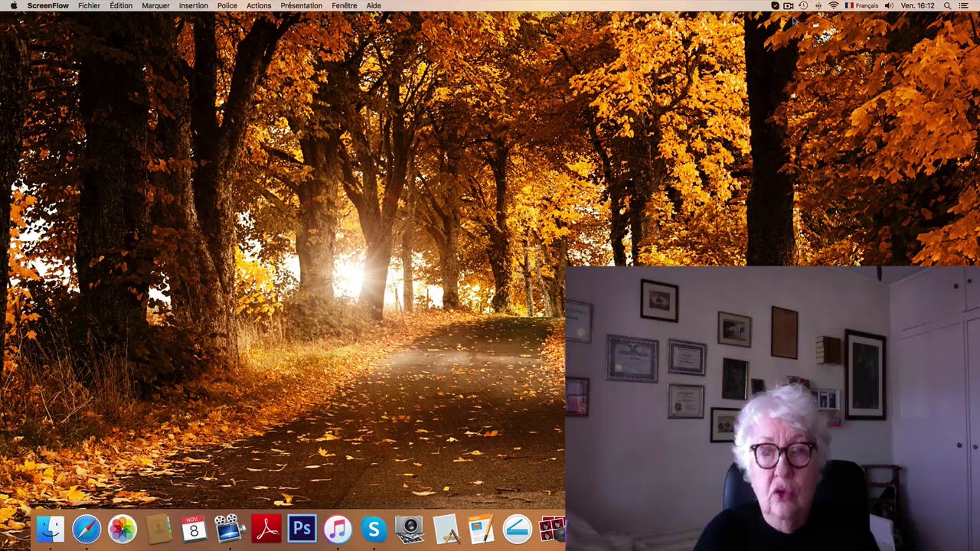The width and height of the screenshot is (980, 551).
Task: Open the scanner app in Dock
Action: click(518, 529)
